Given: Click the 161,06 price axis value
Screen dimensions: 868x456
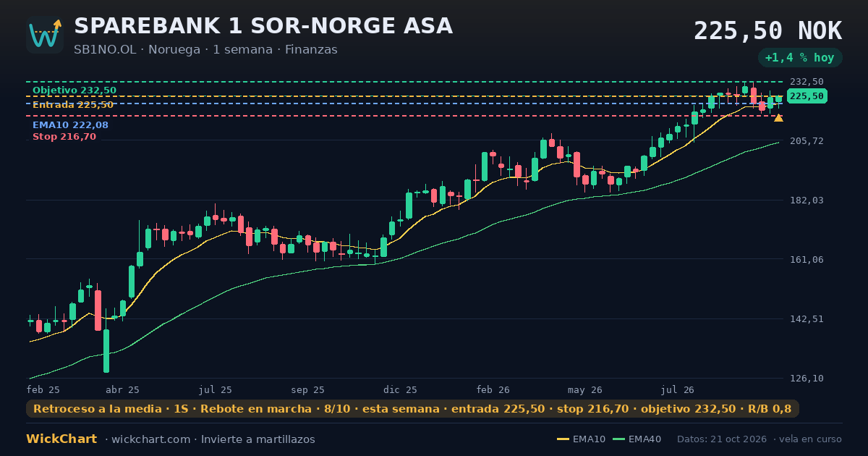Looking at the screenshot, I should pyautogui.click(x=807, y=259).
